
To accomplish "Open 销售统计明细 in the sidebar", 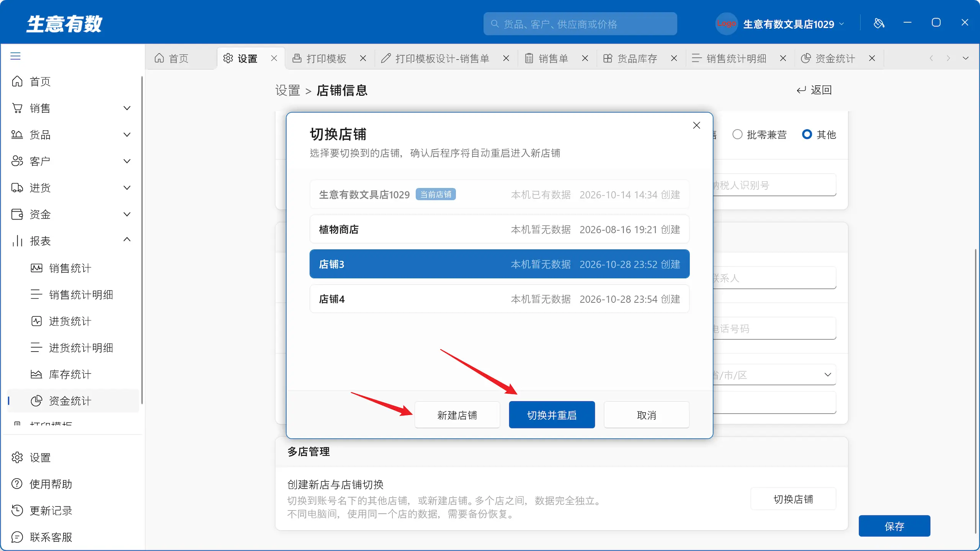I will 81,294.
